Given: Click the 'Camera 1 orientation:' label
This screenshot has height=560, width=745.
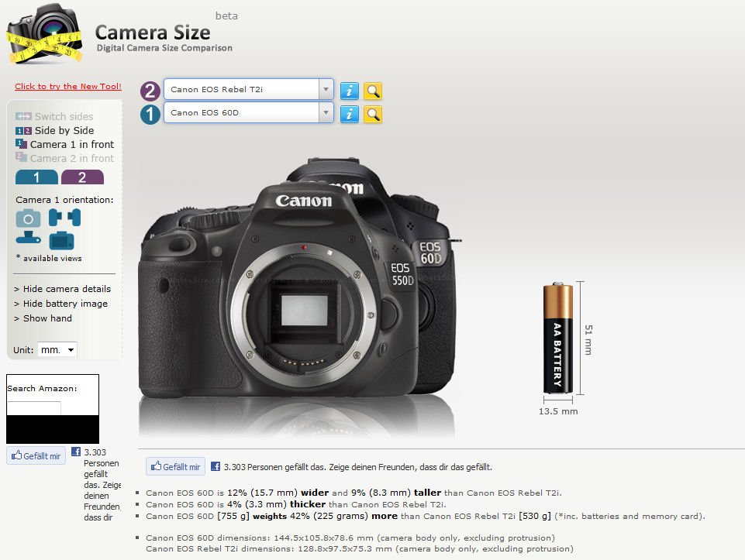Looking at the screenshot, I should click(x=64, y=200).
